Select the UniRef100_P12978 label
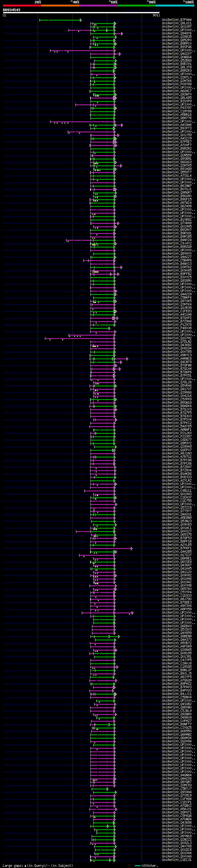 (176, 325)
